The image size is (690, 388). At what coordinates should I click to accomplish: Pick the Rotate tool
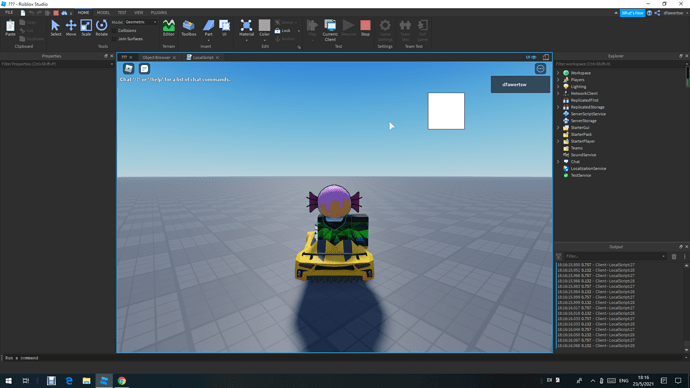(102, 28)
